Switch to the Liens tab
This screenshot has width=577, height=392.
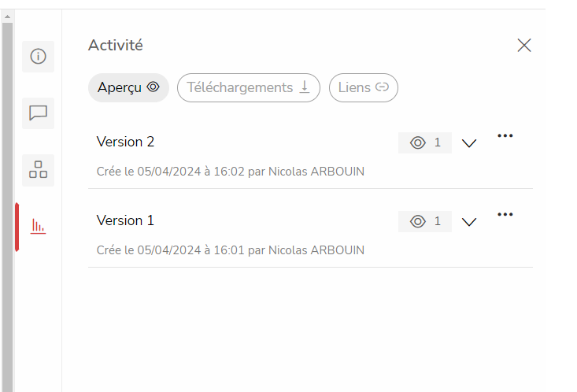tap(364, 87)
